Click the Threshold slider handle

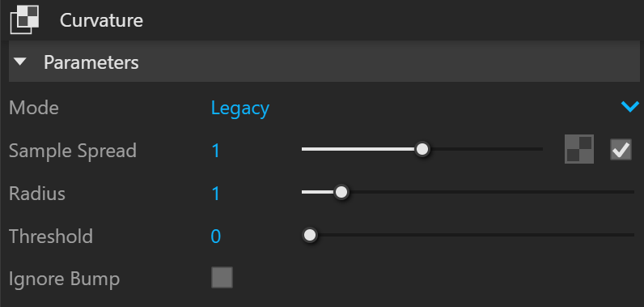click(310, 235)
